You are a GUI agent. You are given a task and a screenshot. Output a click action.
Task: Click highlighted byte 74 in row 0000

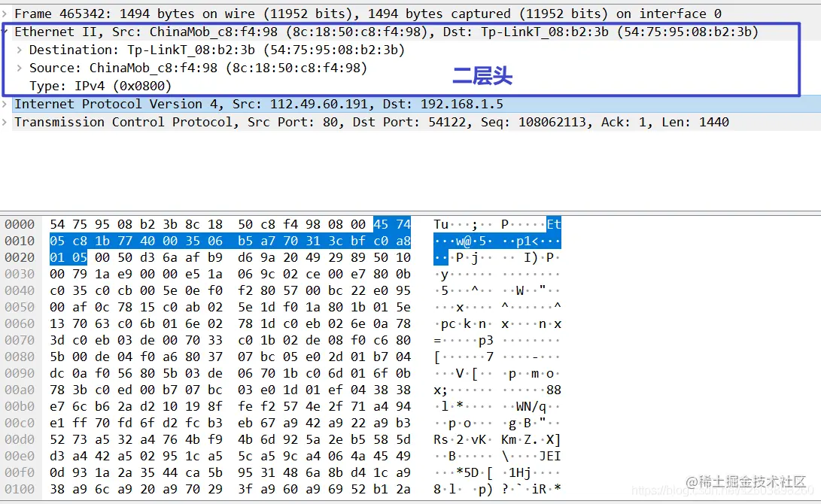coord(403,224)
